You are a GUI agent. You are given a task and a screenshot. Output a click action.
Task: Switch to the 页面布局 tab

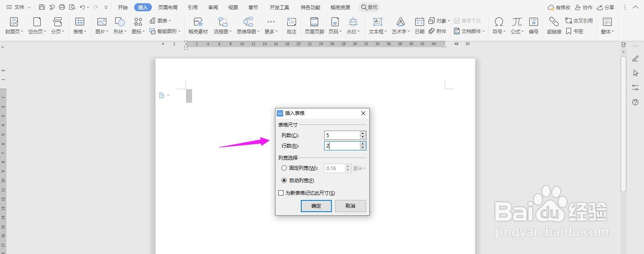[x=168, y=7]
